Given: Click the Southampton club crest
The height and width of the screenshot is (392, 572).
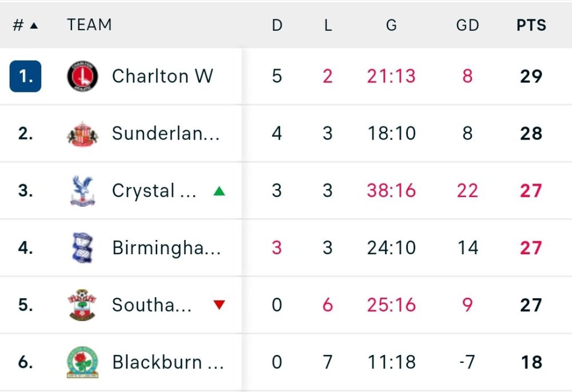Looking at the screenshot, I should pos(82,305).
